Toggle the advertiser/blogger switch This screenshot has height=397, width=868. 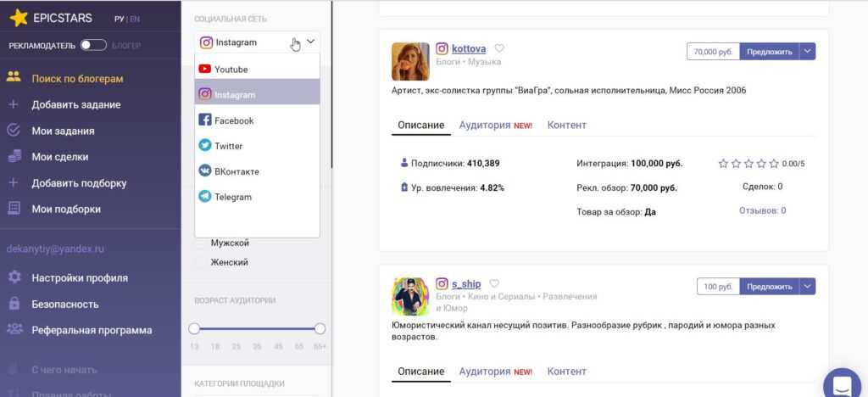click(x=93, y=45)
